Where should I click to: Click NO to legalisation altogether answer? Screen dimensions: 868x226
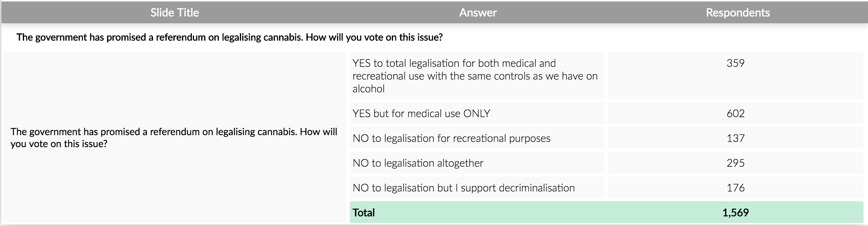tap(418, 163)
